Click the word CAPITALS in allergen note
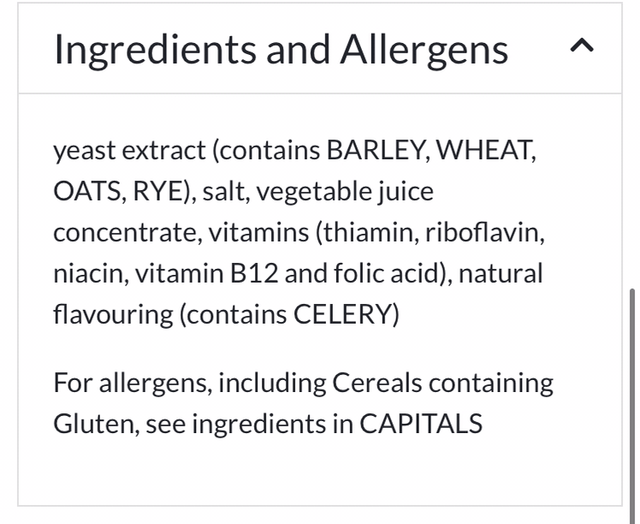The height and width of the screenshot is (524, 640). click(421, 423)
